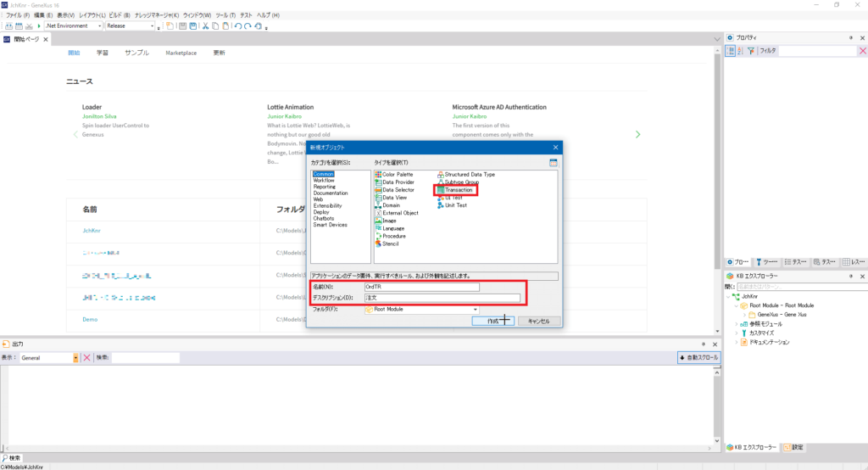The width and height of the screenshot is (868, 470).
Task: Open the output General display dropdown
Action: 48,358
